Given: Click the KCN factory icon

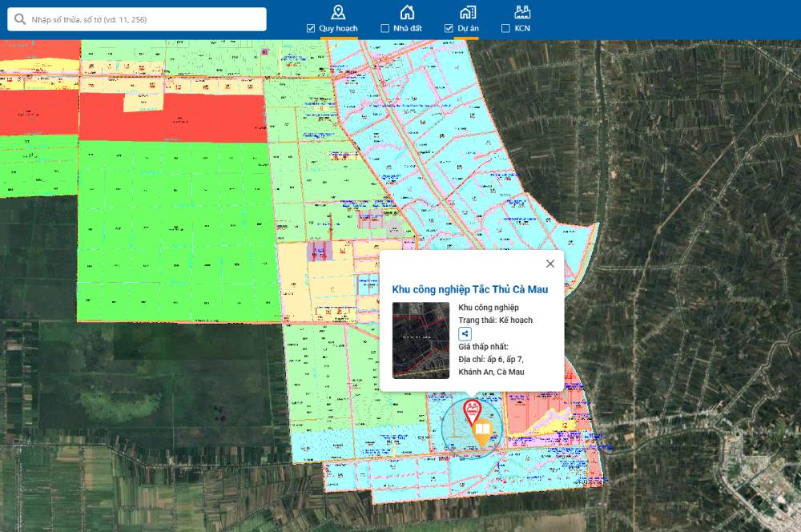Looking at the screenshot, I should (522, 12).
